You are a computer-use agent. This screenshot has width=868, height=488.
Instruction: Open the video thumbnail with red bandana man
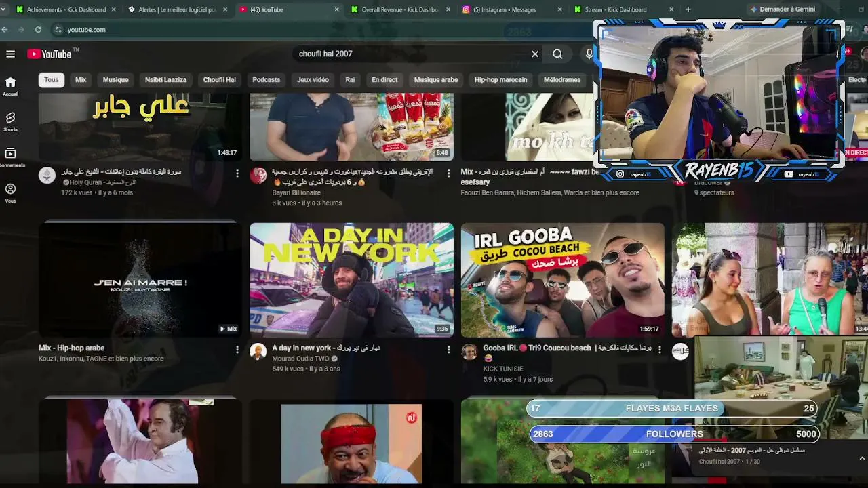coord(351,444)
